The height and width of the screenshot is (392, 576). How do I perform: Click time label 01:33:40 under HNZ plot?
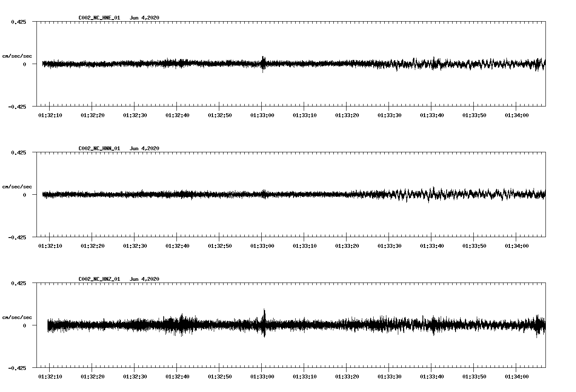[432, 377]
